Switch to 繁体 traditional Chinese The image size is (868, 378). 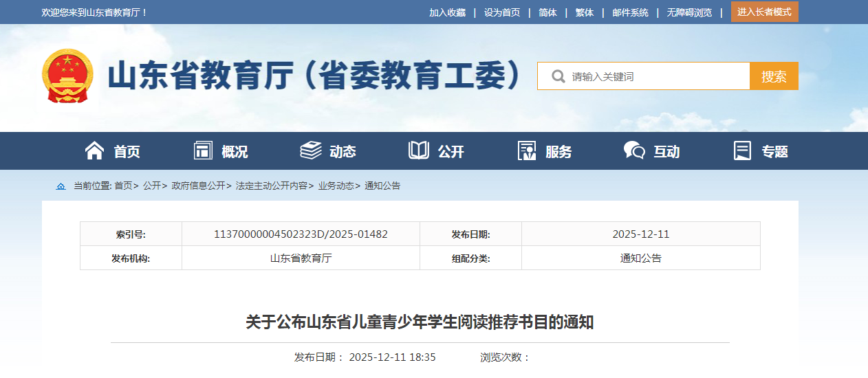[584, 12]
